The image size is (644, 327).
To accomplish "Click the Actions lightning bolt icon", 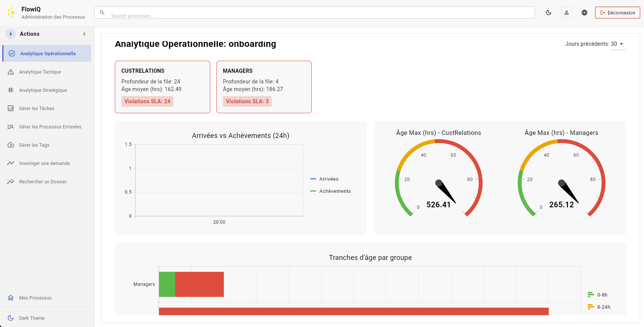I will pos(11,34).
